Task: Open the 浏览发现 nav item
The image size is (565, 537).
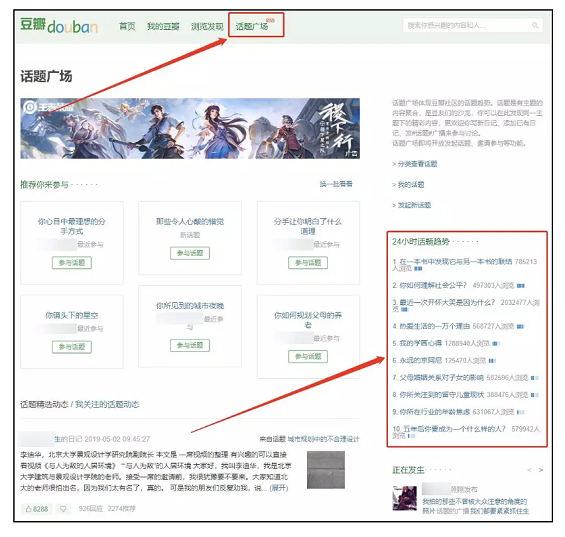Action: pyautogui.click(x=207, y=26)
